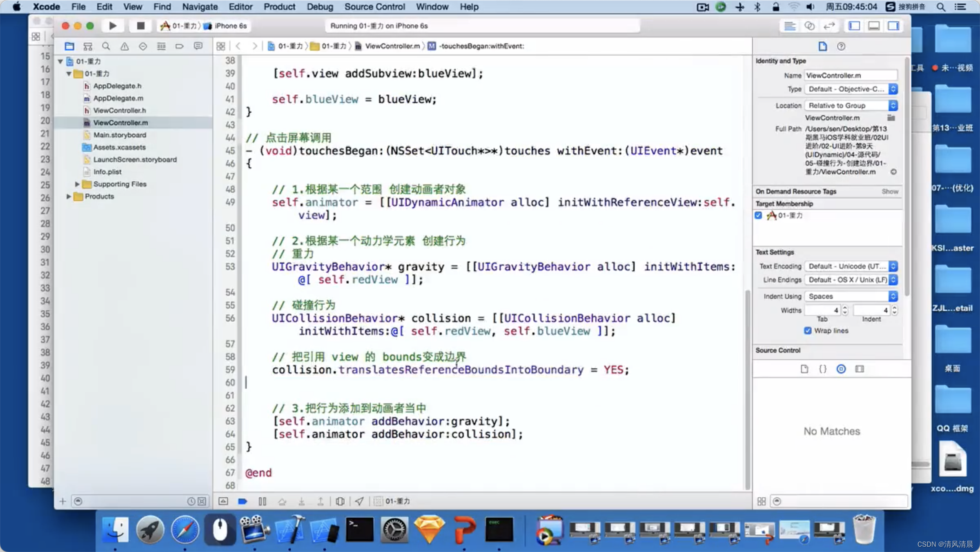The image size is (980, 552).
Task: Open Safari from the Dock
Action: (x=185, y=530)
